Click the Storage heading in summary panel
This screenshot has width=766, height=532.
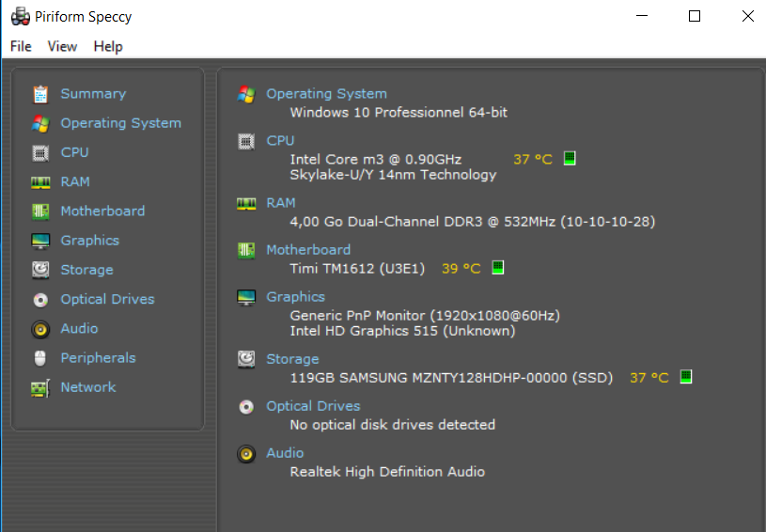coord(292,359)
